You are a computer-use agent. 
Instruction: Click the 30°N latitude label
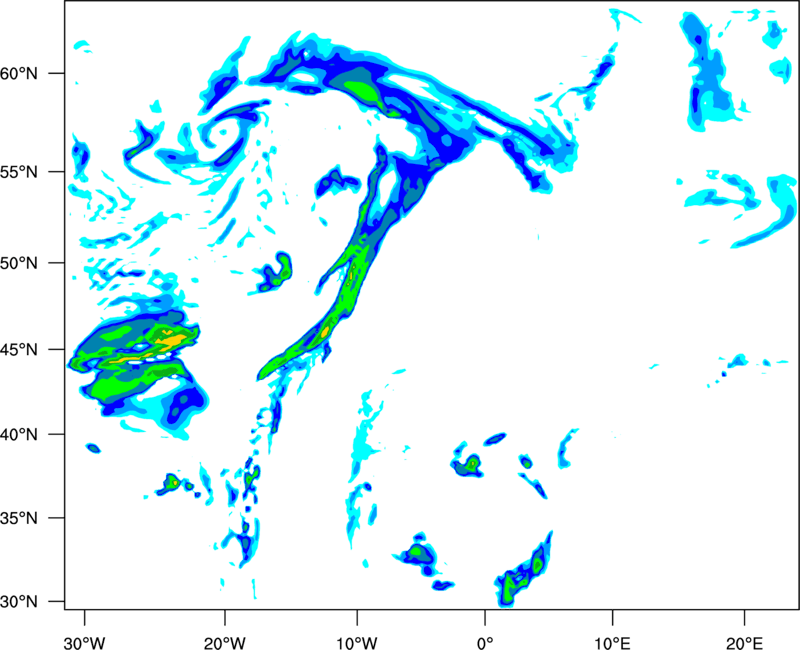pos(19,602)
